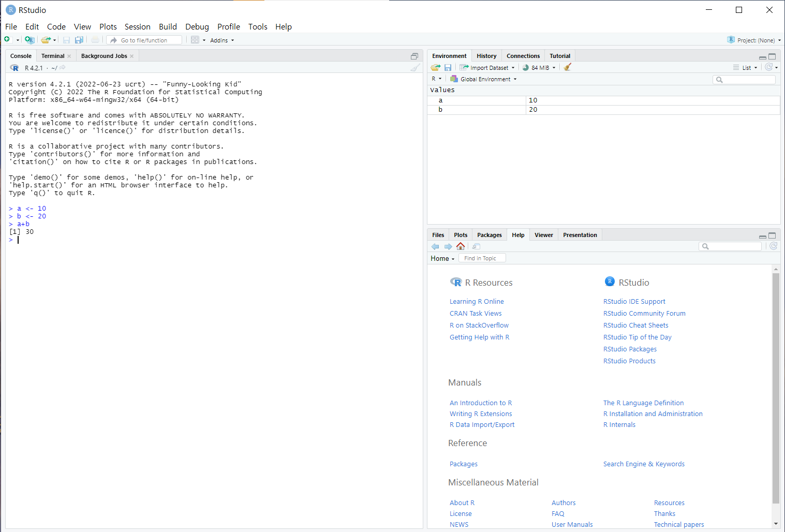Click the Go to file/function field
The width and height of the screenshot is (785, 532).
coord(144,40)
